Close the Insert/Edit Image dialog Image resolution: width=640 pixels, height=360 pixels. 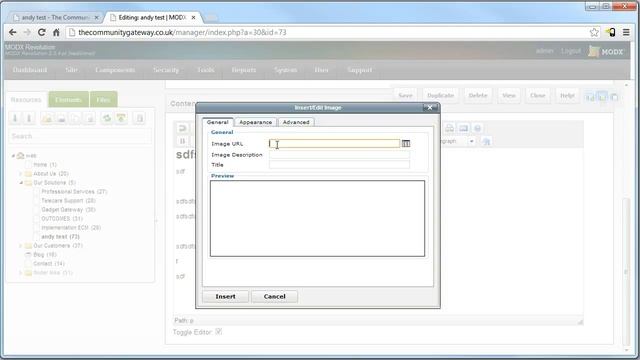tap(430, 107)
